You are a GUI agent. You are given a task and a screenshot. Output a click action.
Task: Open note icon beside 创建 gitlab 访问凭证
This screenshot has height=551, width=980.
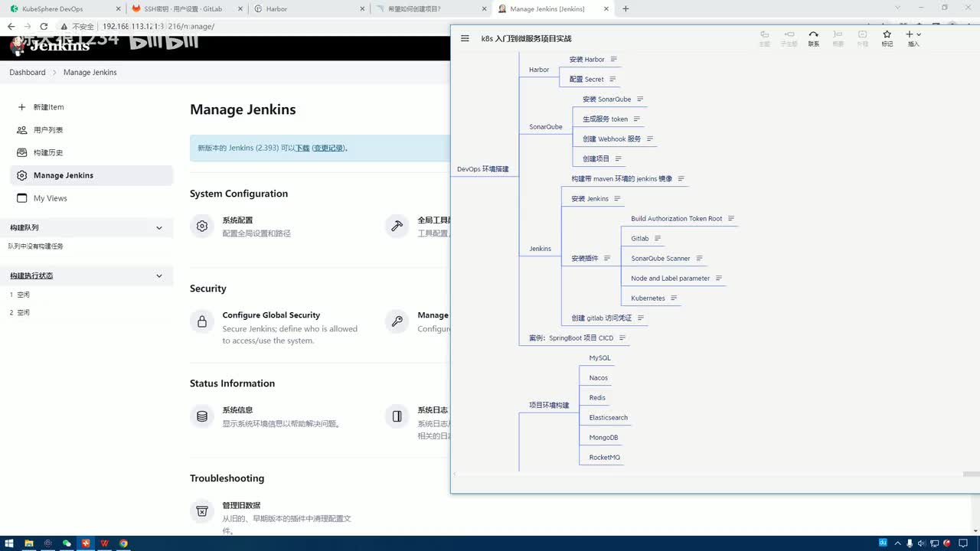(x=641, y=318)
